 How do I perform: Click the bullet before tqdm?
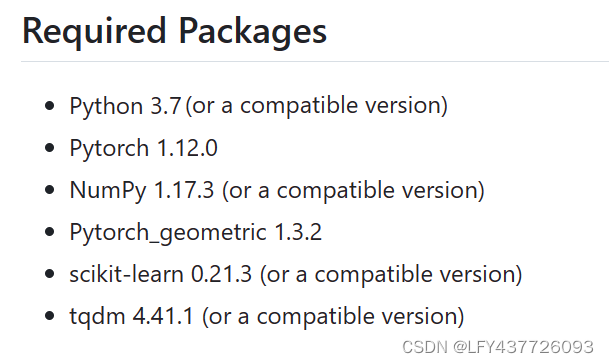tap(49, 316)
